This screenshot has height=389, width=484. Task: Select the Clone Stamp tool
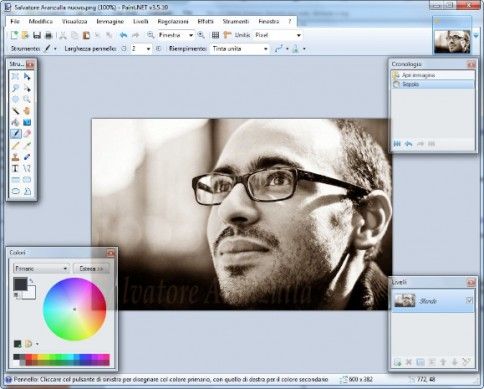(15, 157)
